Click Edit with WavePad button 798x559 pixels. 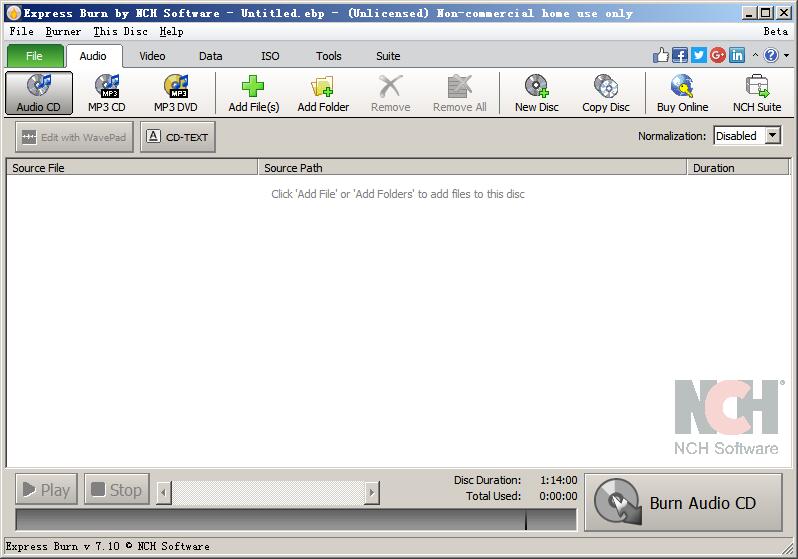pos(74,137)
